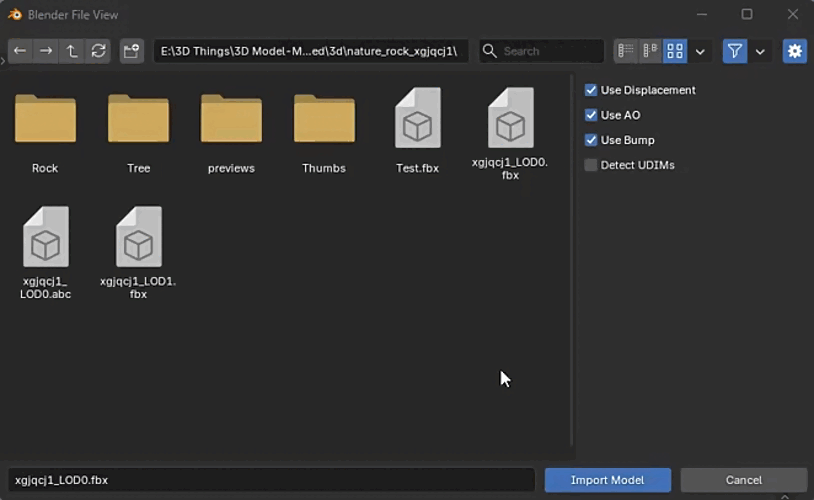Edit the directory path field

coord(310,51)
